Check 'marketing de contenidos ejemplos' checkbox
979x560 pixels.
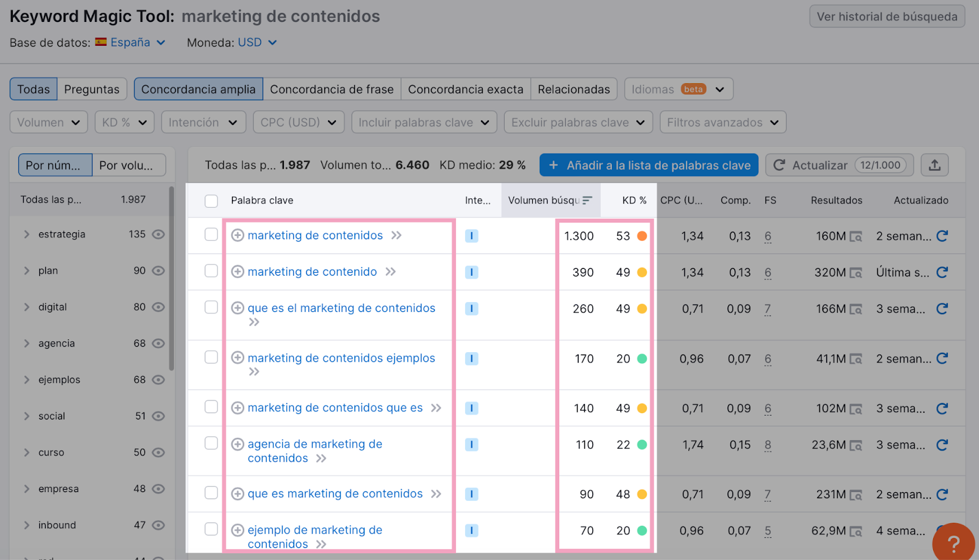click(211, 357)
